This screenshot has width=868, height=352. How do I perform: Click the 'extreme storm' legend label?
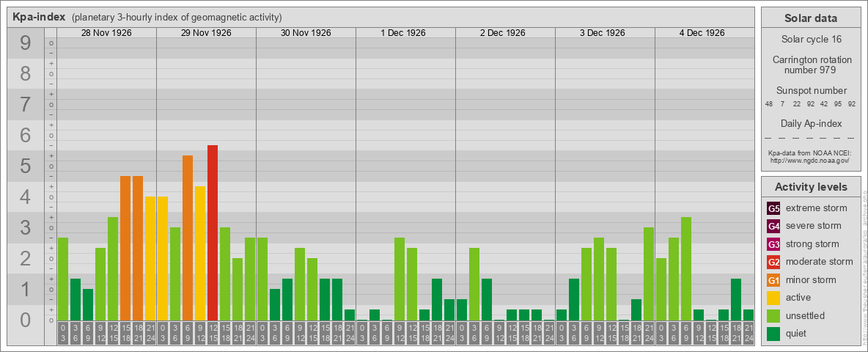pyautogui.click(x=816, y=208)
